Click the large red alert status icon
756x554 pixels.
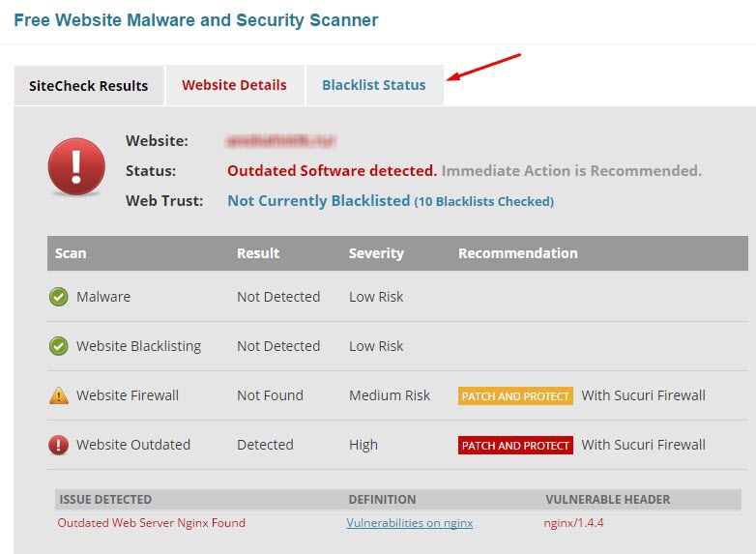pos(76,166)
